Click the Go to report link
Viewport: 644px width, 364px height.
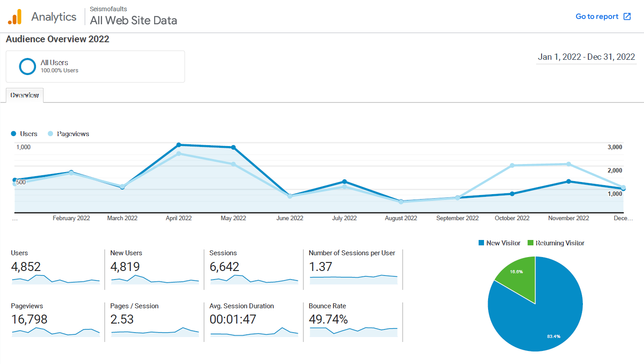click(x=597, y=16)
